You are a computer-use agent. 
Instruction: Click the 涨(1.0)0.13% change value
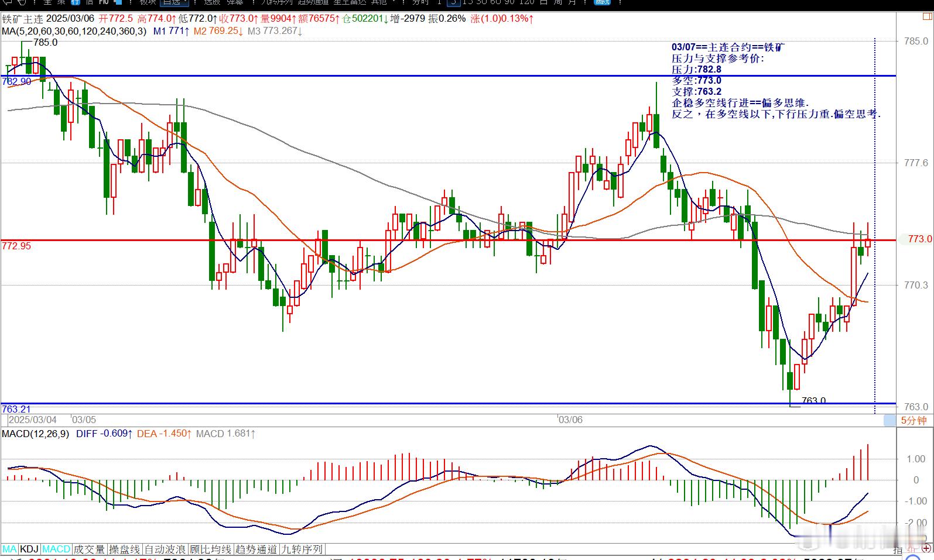[x=502, y=19]
